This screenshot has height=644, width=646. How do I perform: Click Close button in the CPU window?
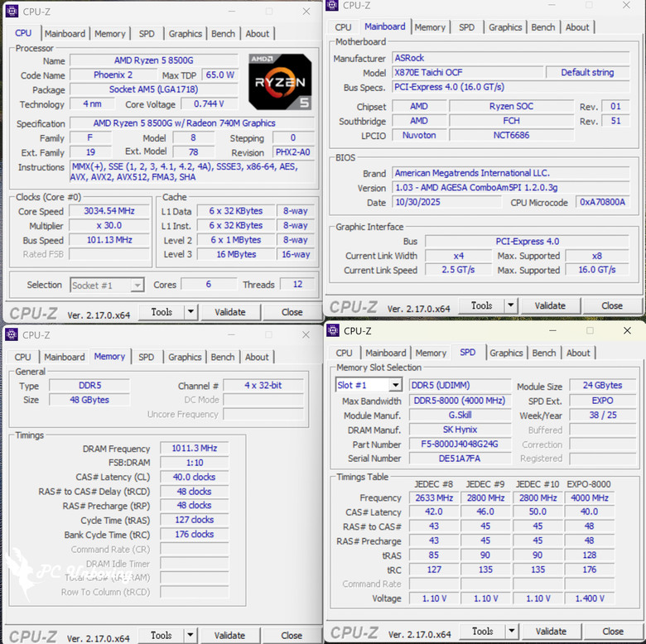coord(292,312)
